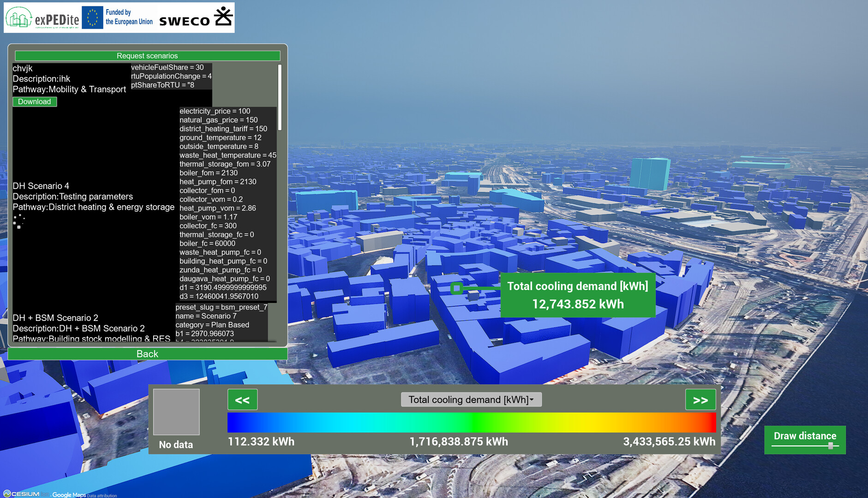Click the 3,433,565.25 kWh maximum label

(669, 441)
